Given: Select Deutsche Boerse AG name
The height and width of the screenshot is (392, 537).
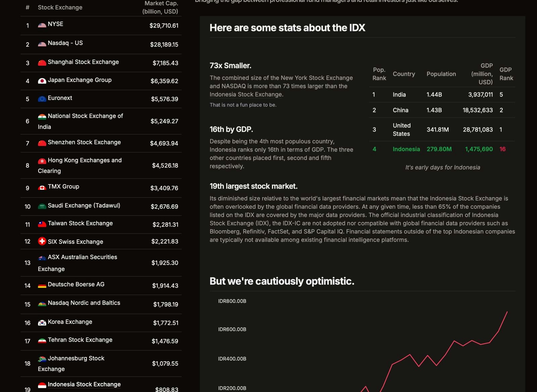Looking at the screenshot, I should point(76,284).
